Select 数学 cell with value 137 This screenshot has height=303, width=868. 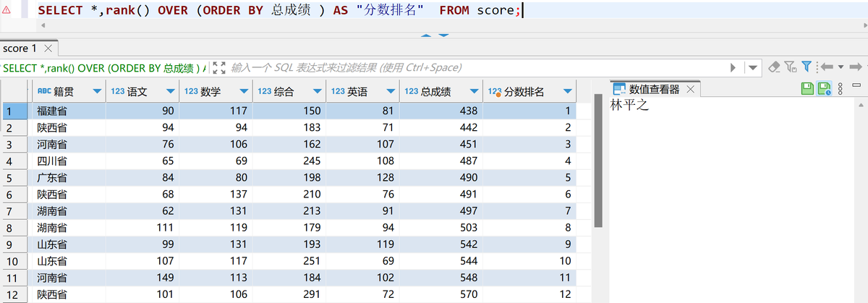pos(216,194)
